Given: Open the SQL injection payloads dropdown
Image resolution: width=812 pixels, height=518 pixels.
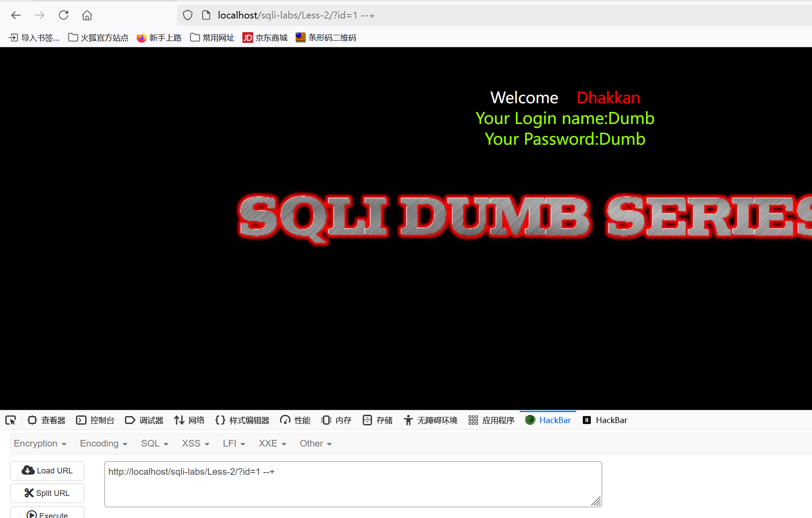Looking at the screenshot, I should point(154,443).
